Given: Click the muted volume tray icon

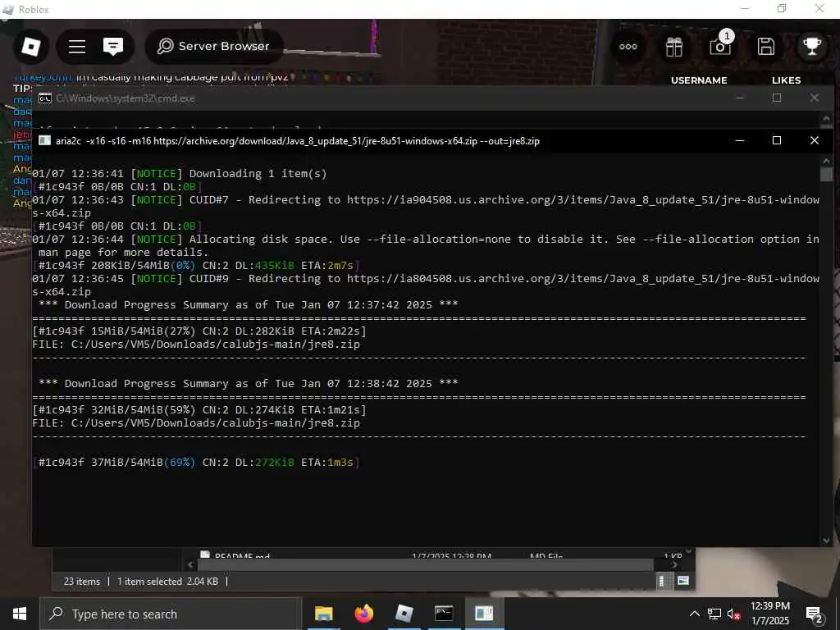Looking at the screenshot, I should (733, 614).
